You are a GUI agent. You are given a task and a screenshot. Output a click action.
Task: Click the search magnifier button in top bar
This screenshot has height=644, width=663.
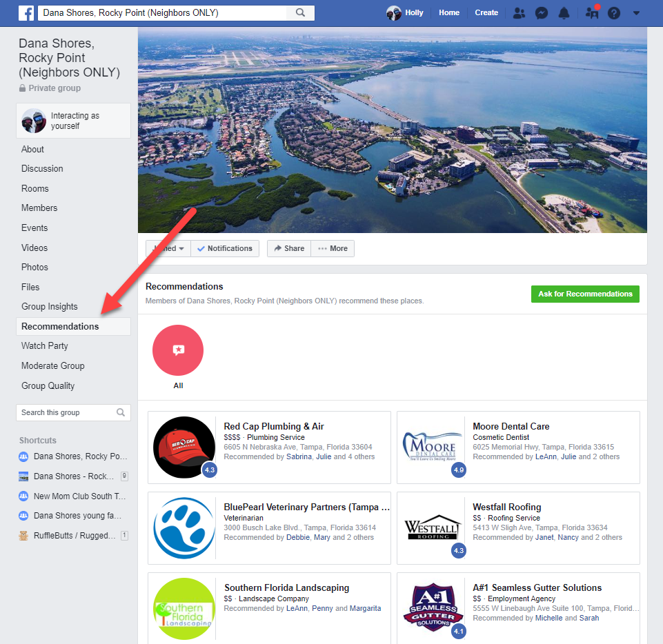click(300, 12)
